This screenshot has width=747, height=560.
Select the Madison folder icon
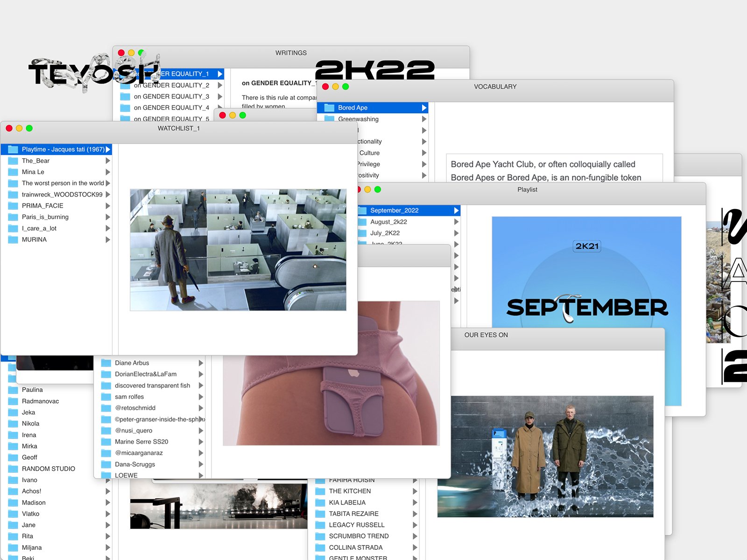tap(13, 503)
